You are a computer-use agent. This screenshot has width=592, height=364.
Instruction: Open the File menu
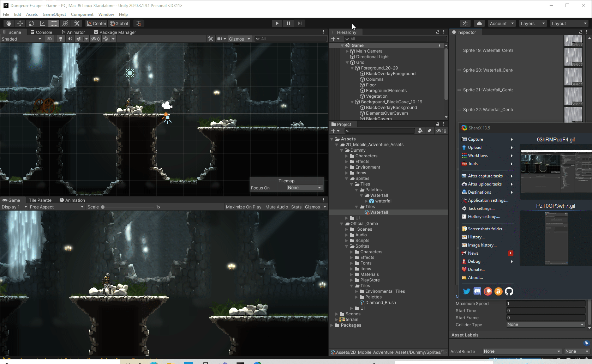(6, 14)
